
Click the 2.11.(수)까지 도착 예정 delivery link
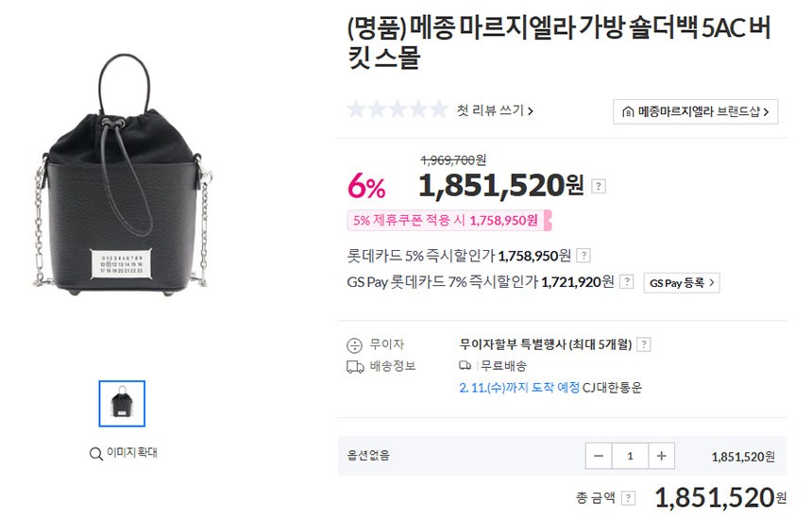518,387
